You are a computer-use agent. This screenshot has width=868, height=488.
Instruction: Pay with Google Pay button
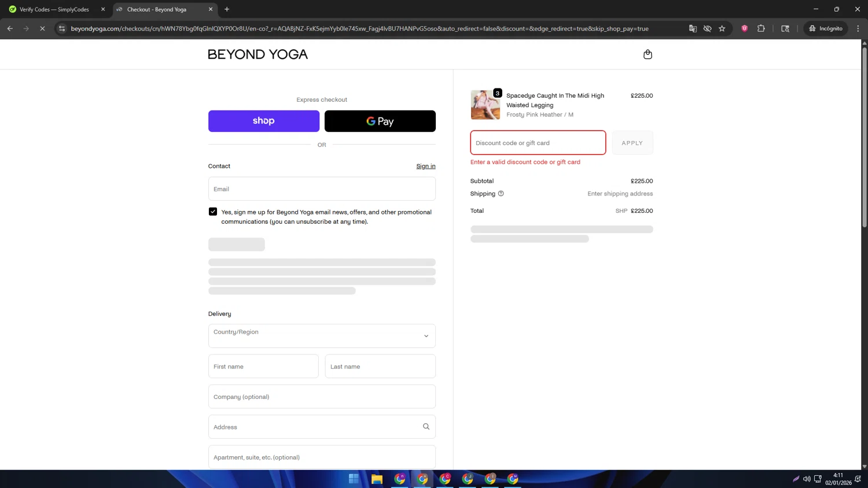point(380,121)
